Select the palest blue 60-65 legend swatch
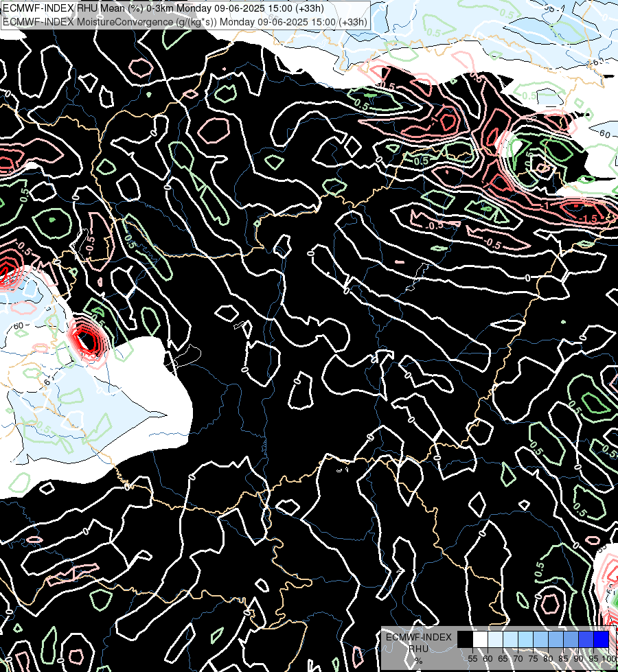This screenshot has height=672, width=618. pos(495,639)
